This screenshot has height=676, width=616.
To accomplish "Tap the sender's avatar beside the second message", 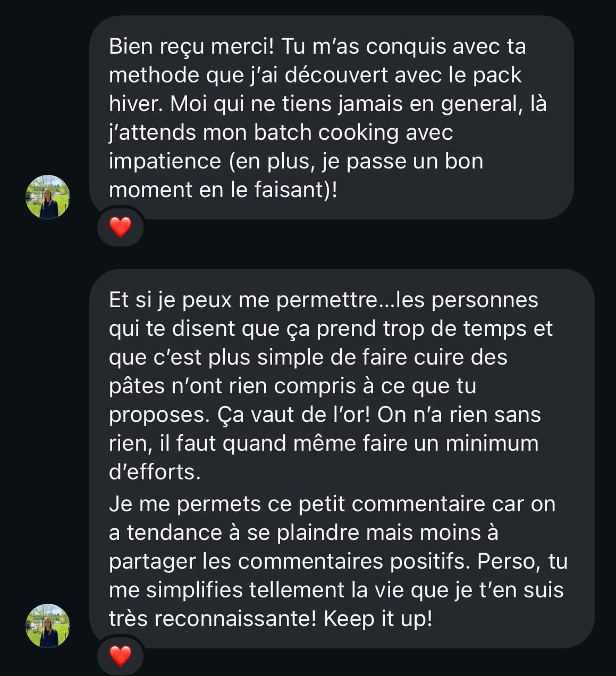I will coord(48,626).
